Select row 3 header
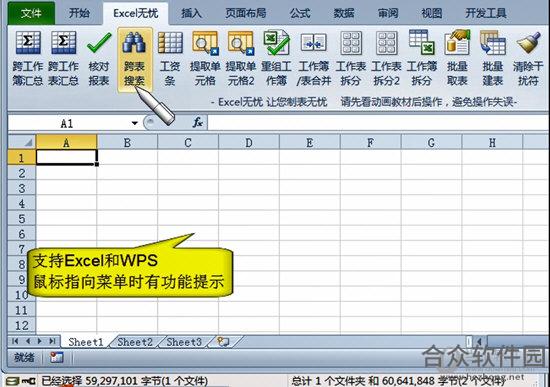The height and width of the screenshot is (387, 550). (22, 188)
